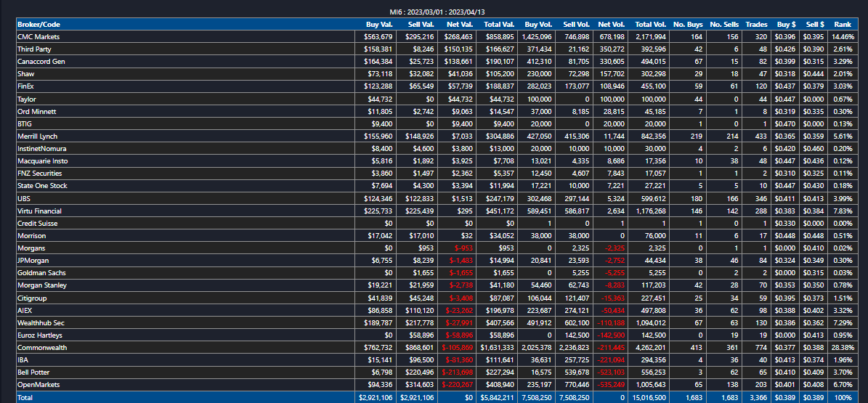868x403 pixels.
Task: Click the Morrison broker name
Action: coord(31,236)
